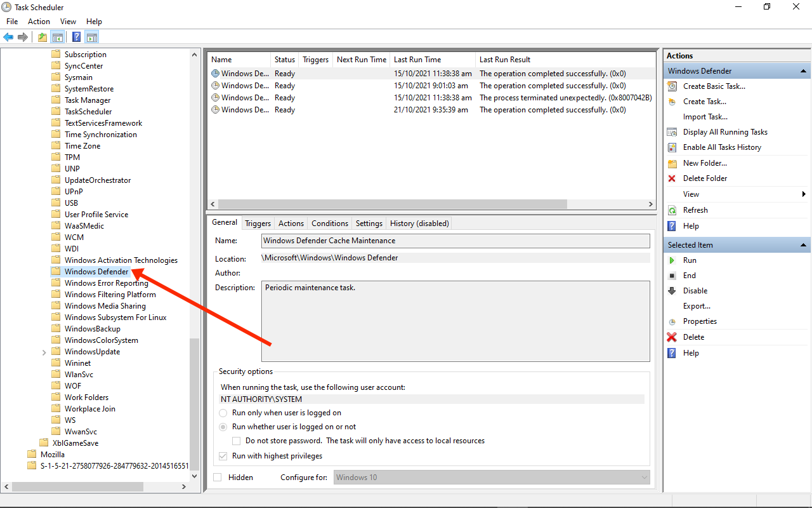Sort by Next Run Time column header
This screenshot has height=508, width=812.
pos(362,60)
